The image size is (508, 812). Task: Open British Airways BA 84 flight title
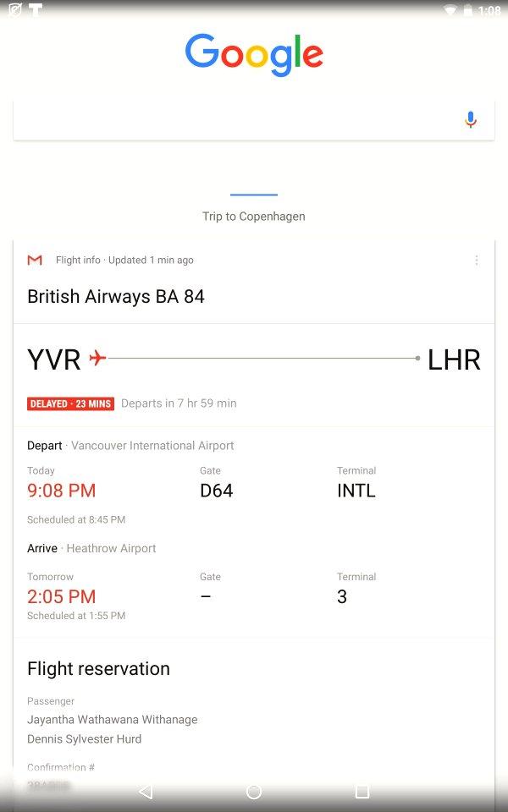tap(116, 297)
